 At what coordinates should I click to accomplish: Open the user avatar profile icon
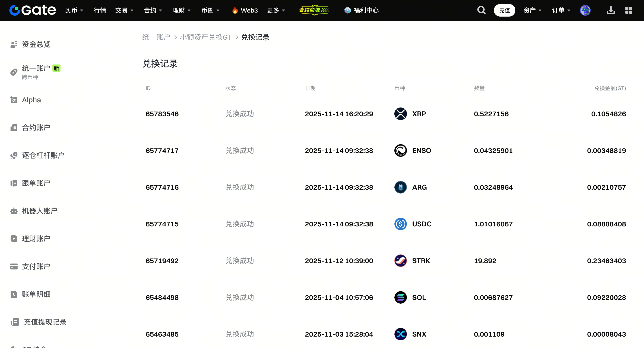pos(585,10)
